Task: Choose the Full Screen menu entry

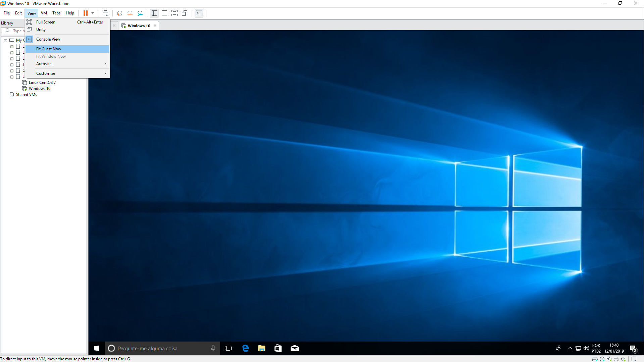Action: tap(46, 22)
